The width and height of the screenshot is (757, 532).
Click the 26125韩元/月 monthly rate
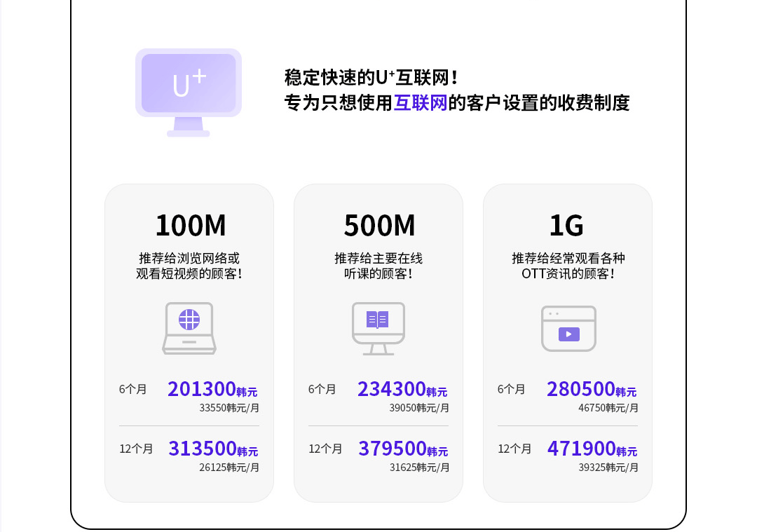pyautogui.click(x=229, y=468)
